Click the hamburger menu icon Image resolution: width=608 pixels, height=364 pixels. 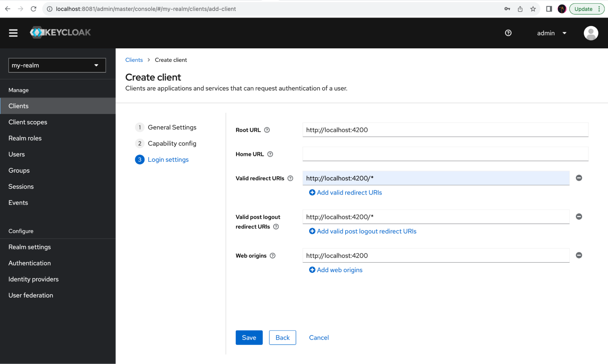[x=12, y=33]
